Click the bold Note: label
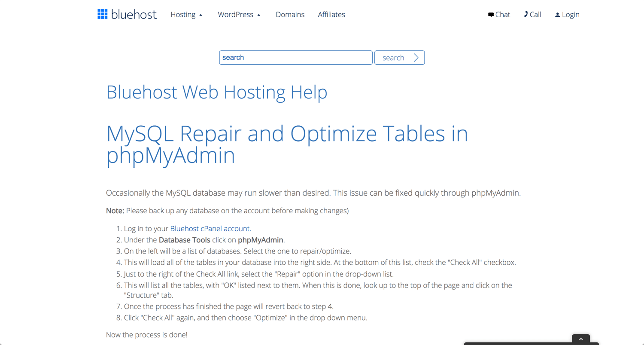This screenshot has height=345, width=644. [x=115, y=211]
